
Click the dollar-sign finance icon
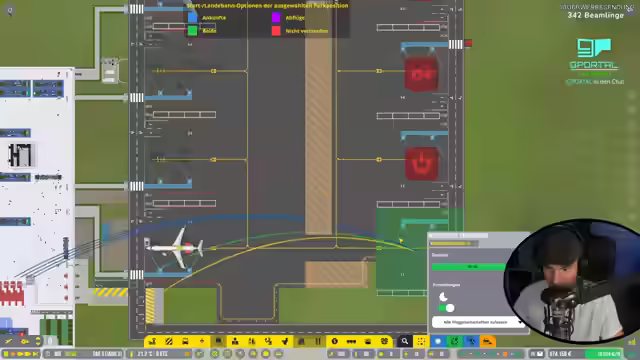[335, 341]
